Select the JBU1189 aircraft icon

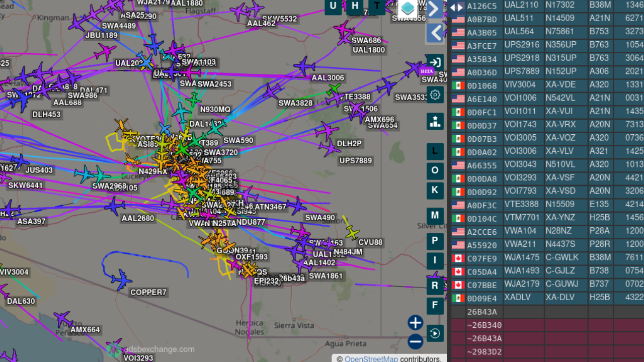pyautogui.click(x=77, y=23)
